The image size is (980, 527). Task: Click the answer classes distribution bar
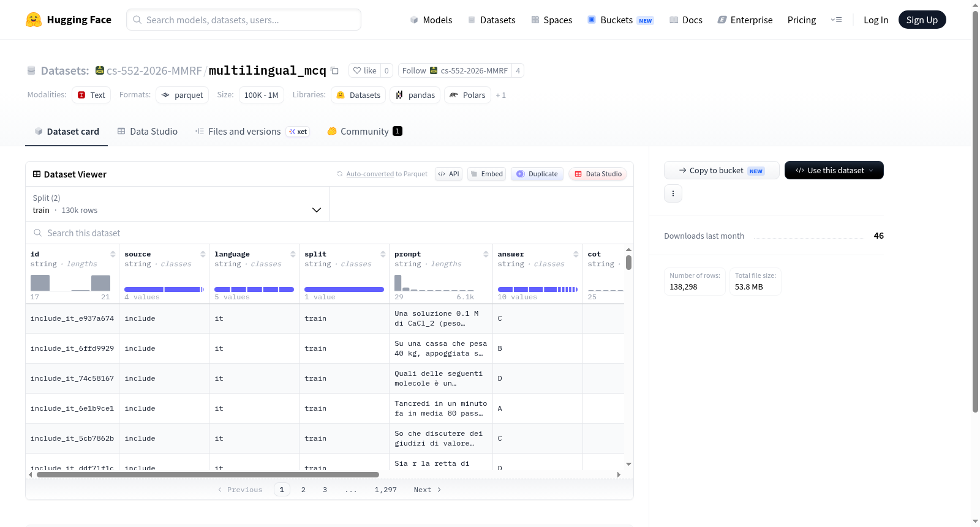click(x=538, y=290)
